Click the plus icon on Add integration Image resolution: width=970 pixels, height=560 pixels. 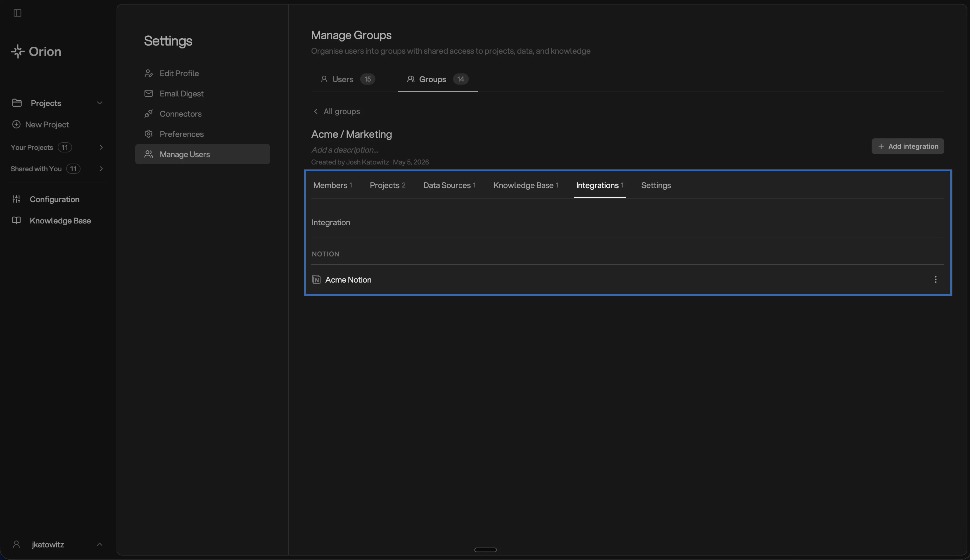[x=881, y=146]
